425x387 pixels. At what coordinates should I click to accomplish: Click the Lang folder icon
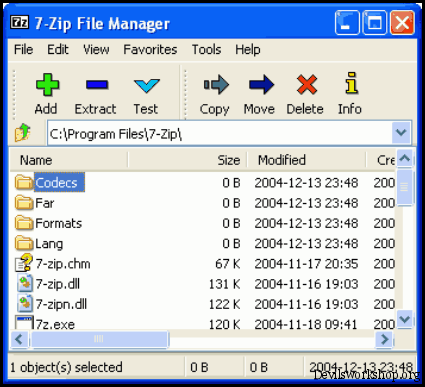(x=24, y=243)
